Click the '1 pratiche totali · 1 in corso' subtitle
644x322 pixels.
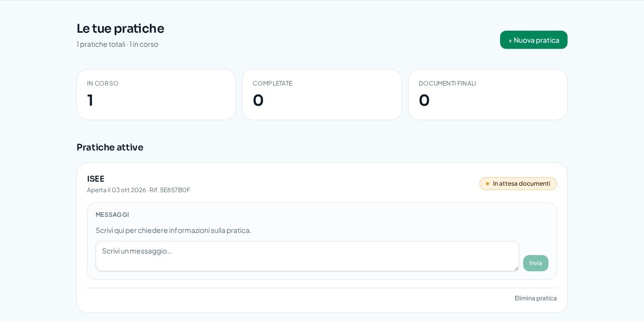[117, 44]
